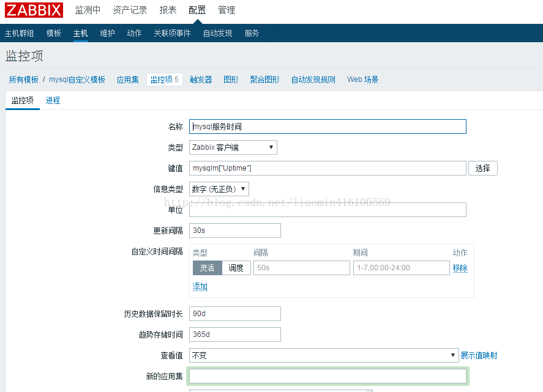
Task: Click 添加 to add custom interval
Action: [x=200, y=286]
